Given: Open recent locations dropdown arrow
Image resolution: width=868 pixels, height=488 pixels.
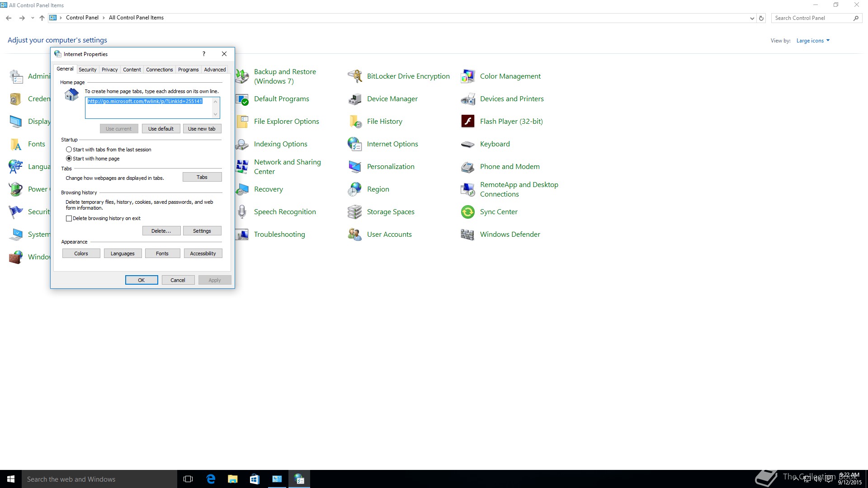Looking at the screenshot, I should (x=33, y=18).
